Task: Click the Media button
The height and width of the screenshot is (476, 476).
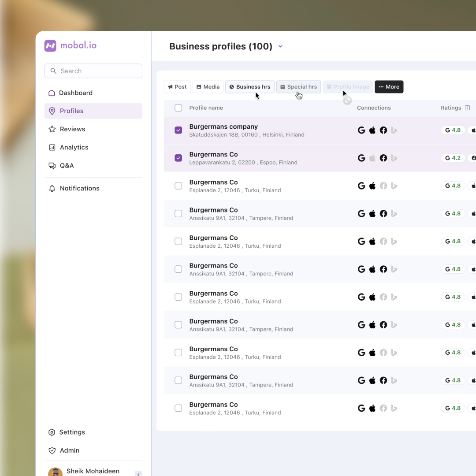Action: 208,87
